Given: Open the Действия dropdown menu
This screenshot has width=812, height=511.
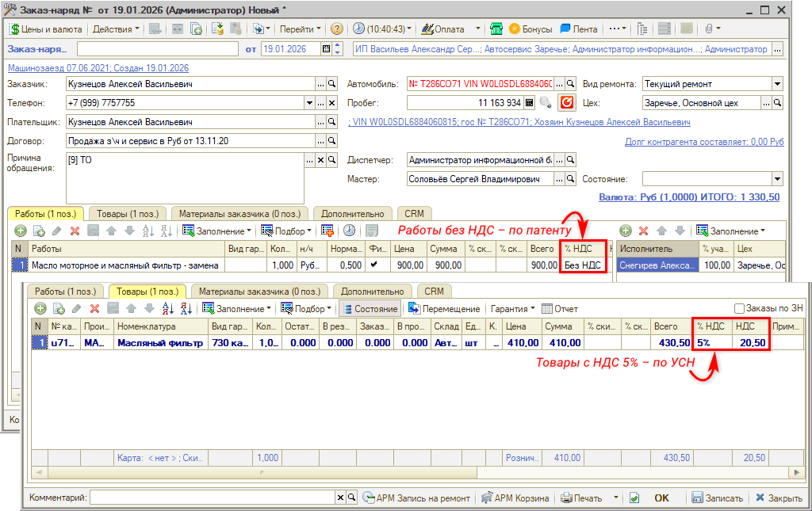Looking at the screenshot, I should click(115, 29).
